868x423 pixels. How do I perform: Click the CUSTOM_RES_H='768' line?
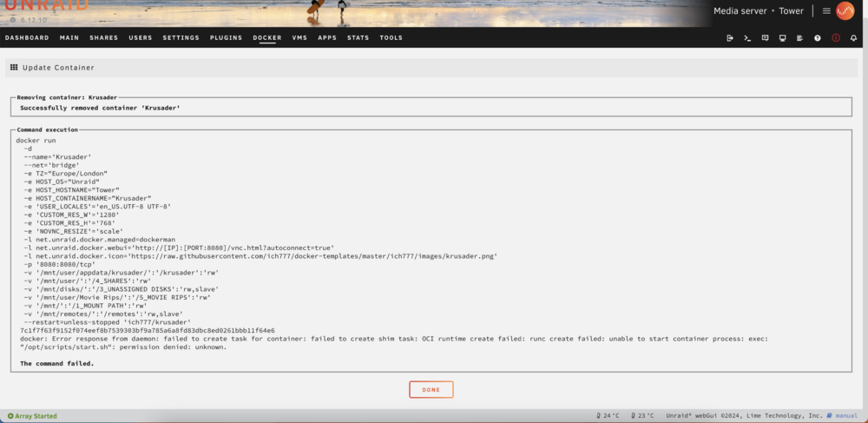pyautogui.click(x=69, y=222)
